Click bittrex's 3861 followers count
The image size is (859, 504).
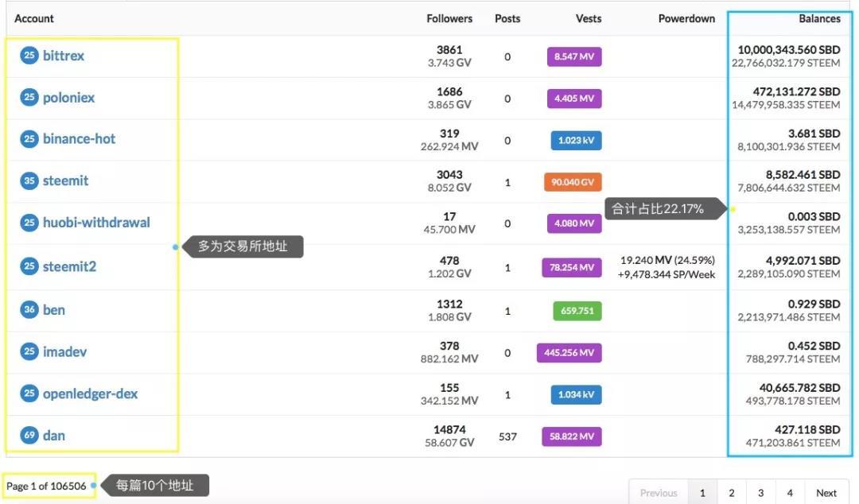pos(449,50)
